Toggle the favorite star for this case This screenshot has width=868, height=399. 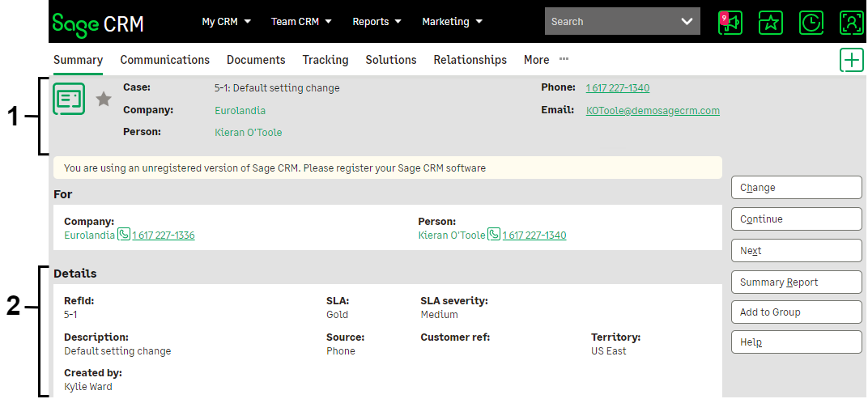104,99
